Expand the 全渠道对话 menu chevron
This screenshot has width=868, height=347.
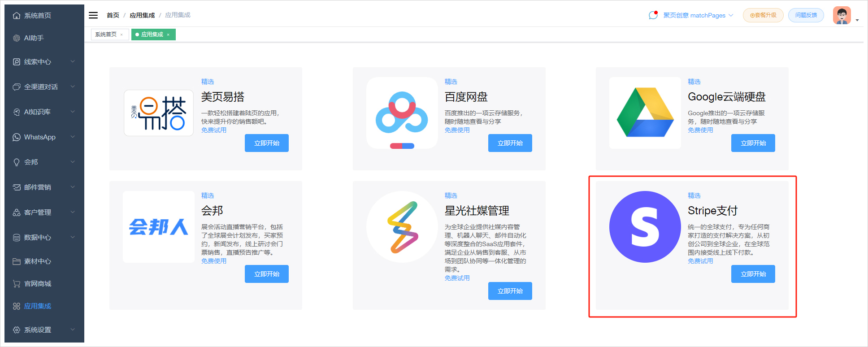pos(73,87)
